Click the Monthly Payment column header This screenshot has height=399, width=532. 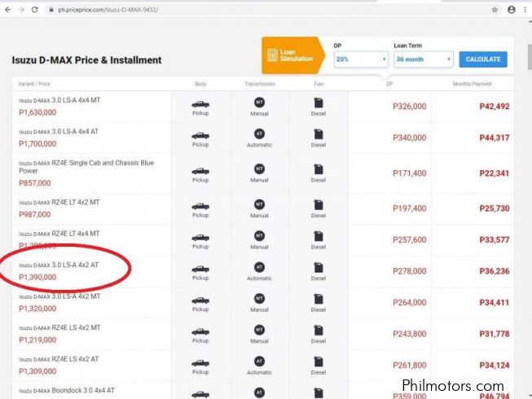tap(473, 84)
